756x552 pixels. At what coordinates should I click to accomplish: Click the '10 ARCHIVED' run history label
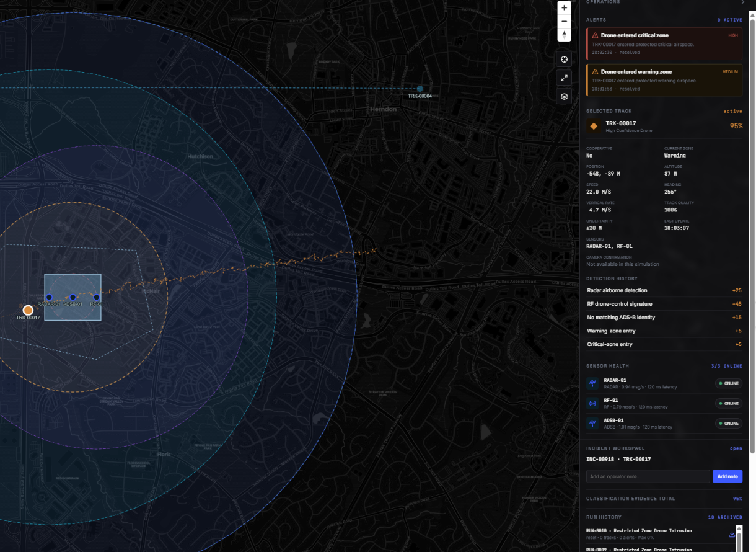725,517
